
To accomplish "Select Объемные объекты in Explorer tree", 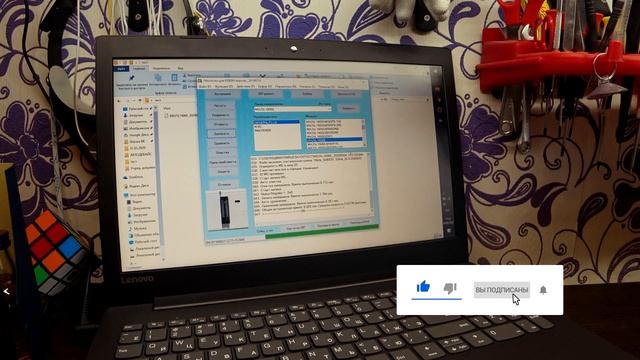I will [x=144, y=235].
